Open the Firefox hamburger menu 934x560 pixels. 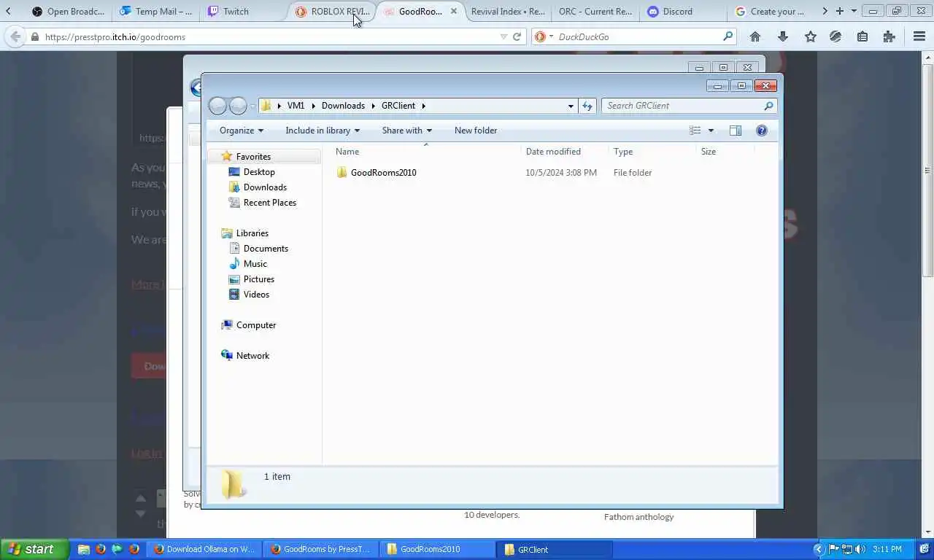click(919, 36)
